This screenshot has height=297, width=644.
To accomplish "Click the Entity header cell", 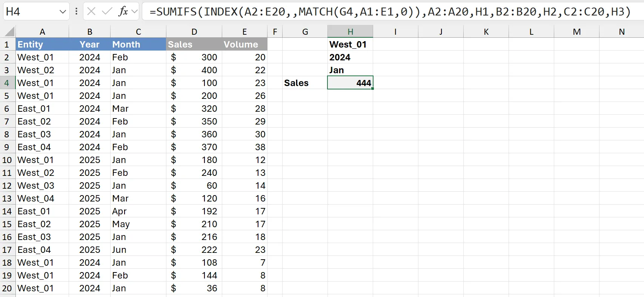I will click(x=42, y=45).
